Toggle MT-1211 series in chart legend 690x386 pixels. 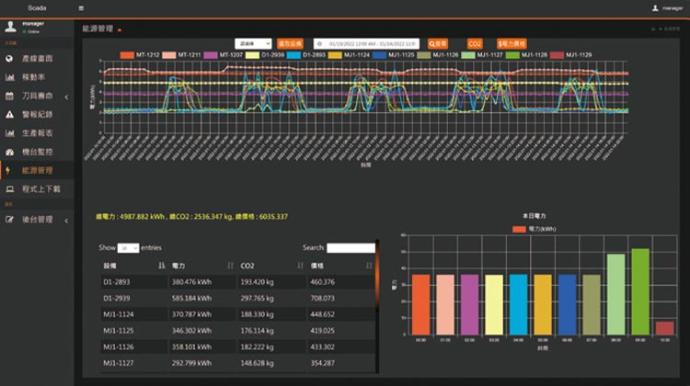(181, 55)
